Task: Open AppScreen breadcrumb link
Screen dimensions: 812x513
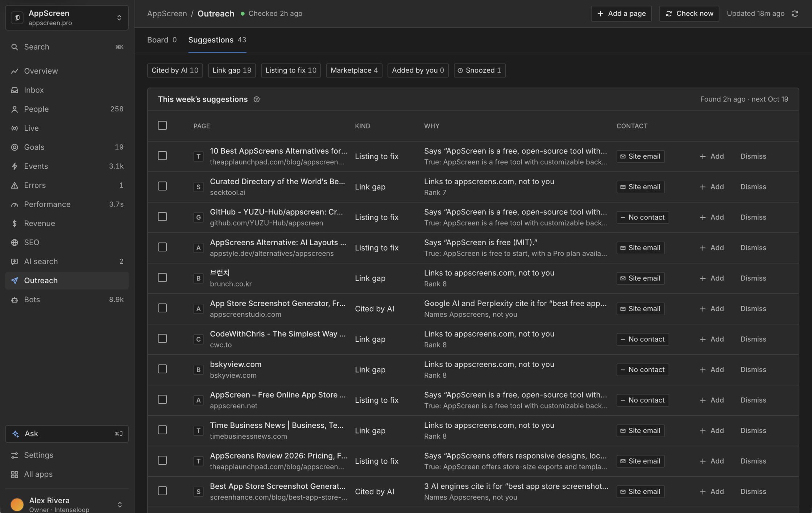Action: click(167, 14)
